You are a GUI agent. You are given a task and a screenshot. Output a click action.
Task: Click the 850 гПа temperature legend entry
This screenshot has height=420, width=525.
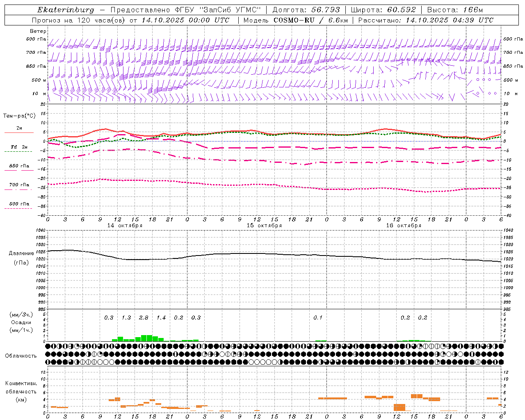19,166
